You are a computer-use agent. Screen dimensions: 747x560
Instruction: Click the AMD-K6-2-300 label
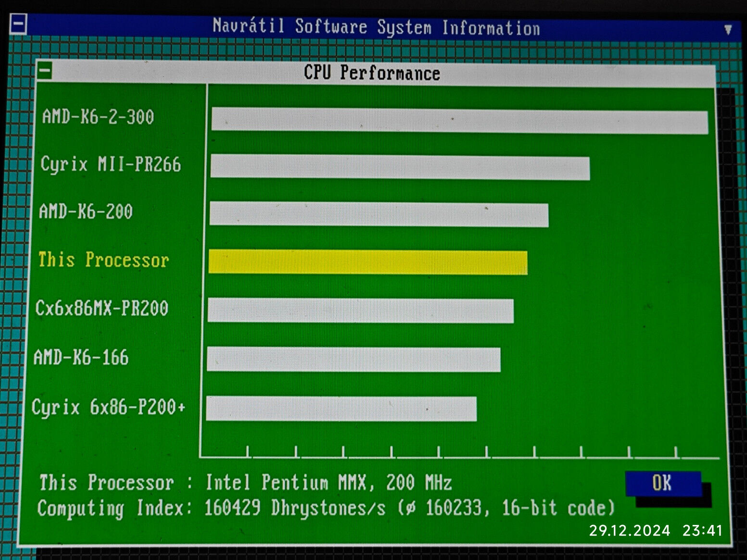click(98, 117)
